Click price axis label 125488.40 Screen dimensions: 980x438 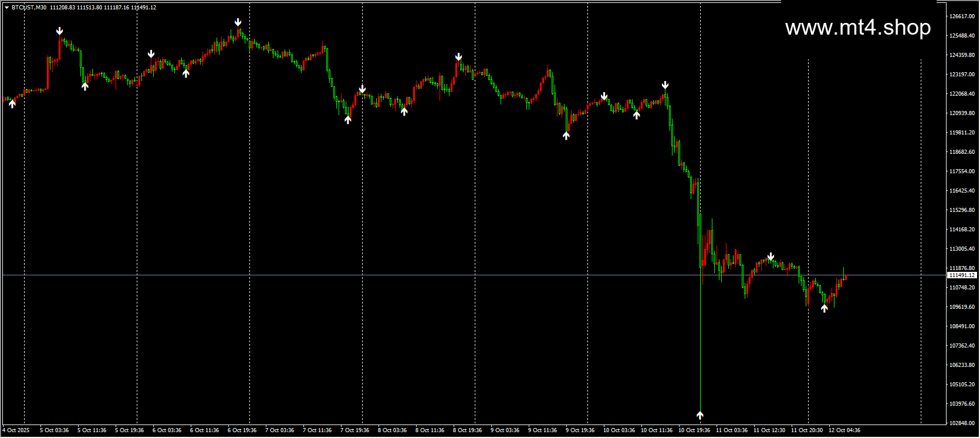[962, 36]
